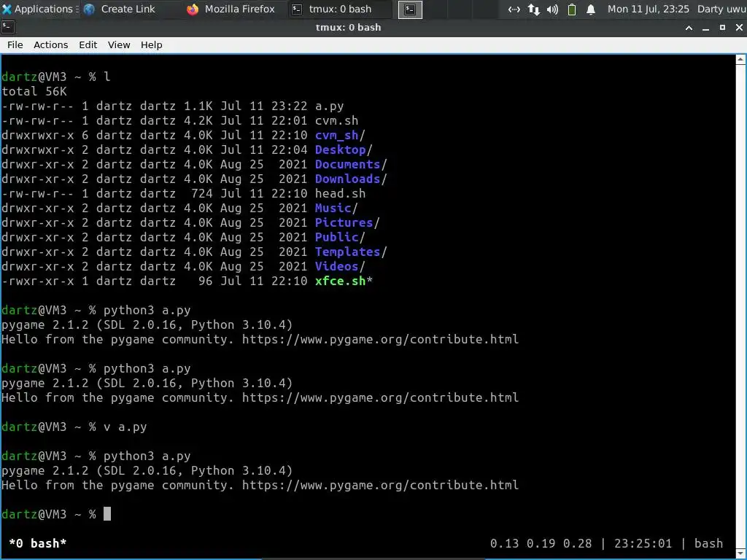Click the 23:22 timestamp of a.py
The height and width of the screenshot is (560, 747).
point(289,106)
